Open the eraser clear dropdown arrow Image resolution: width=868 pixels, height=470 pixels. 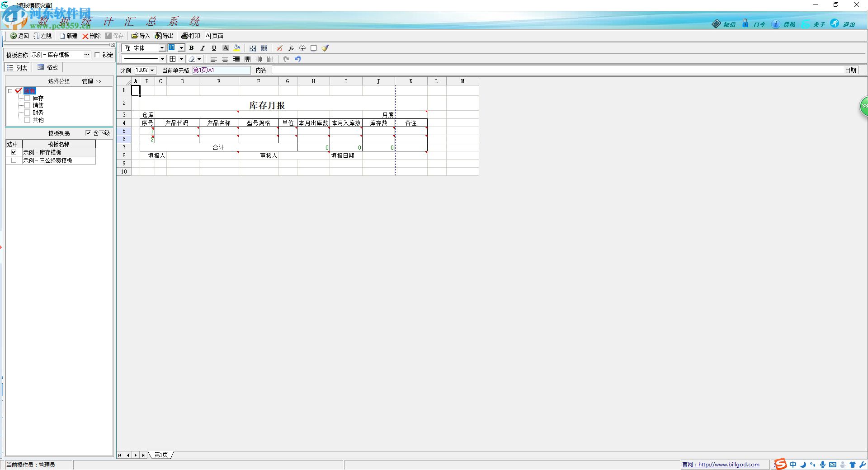click(199, 59)
